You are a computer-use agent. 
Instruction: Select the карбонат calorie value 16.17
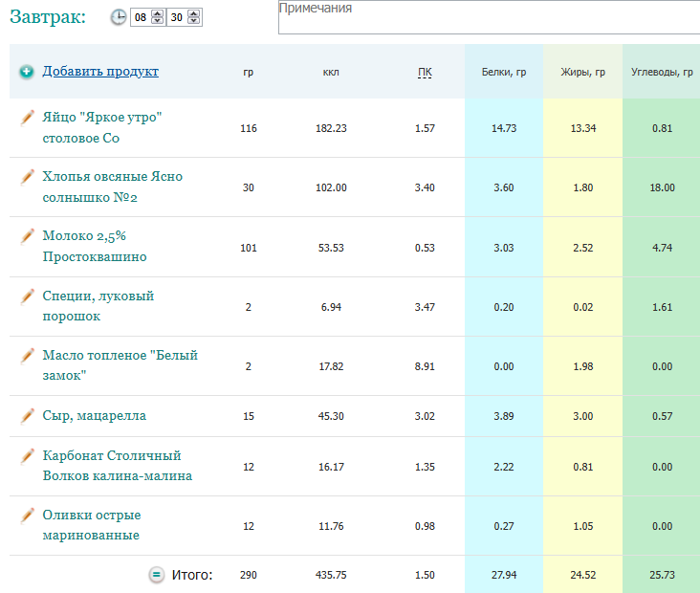[331, 468]
